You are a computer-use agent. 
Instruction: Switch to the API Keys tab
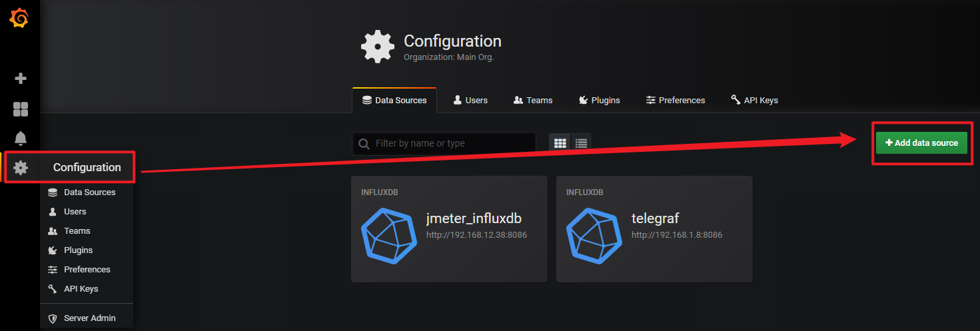pyautogui.click(x=754, y=100)
